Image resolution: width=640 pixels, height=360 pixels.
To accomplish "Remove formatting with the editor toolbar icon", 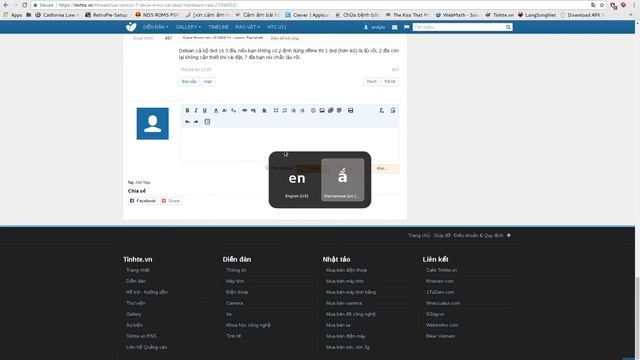I will click(382, 110).
